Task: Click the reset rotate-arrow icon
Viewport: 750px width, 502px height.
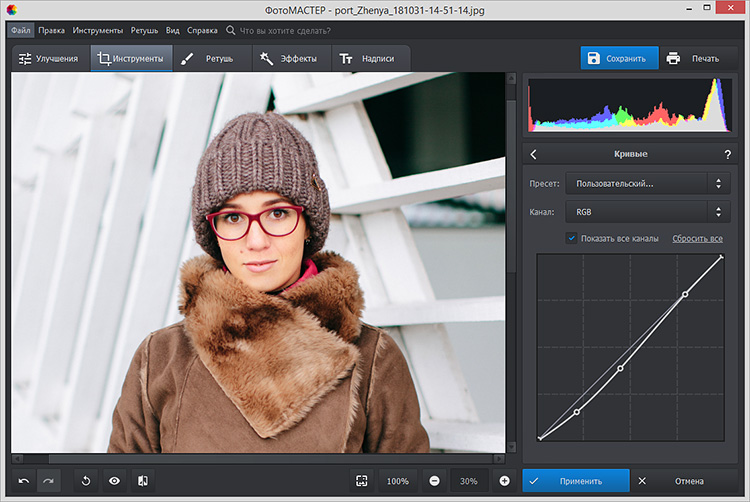Action: pos(85,481)
